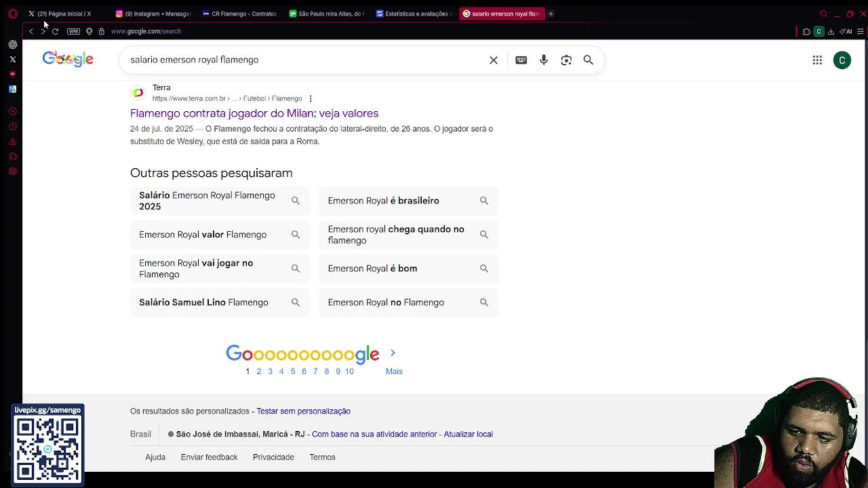The image size is (868, 488).
Task: Click the www.google.com/search address field
Action: pos(146,31)
